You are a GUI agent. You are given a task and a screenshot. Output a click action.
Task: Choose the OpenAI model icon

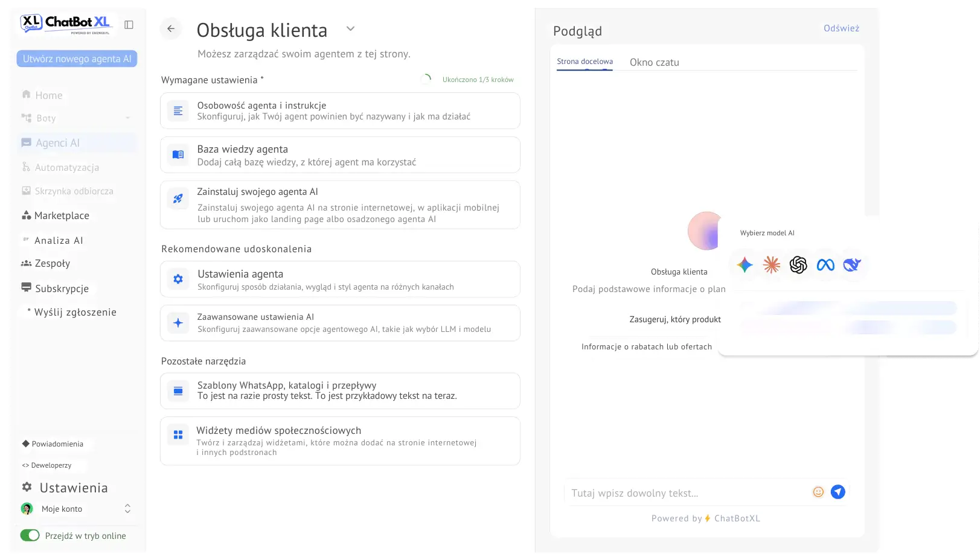[x=798, y=264]
